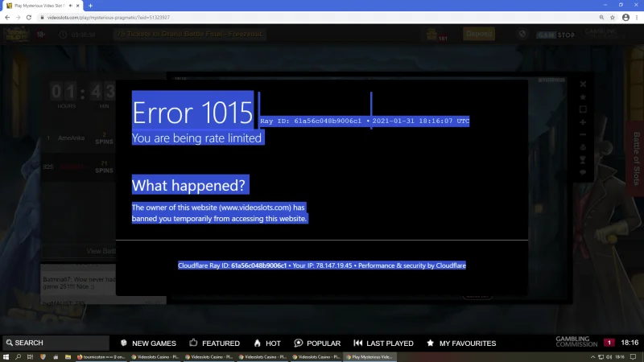
Task: Add game to favourites with the star icon
Action: [583, 97]
